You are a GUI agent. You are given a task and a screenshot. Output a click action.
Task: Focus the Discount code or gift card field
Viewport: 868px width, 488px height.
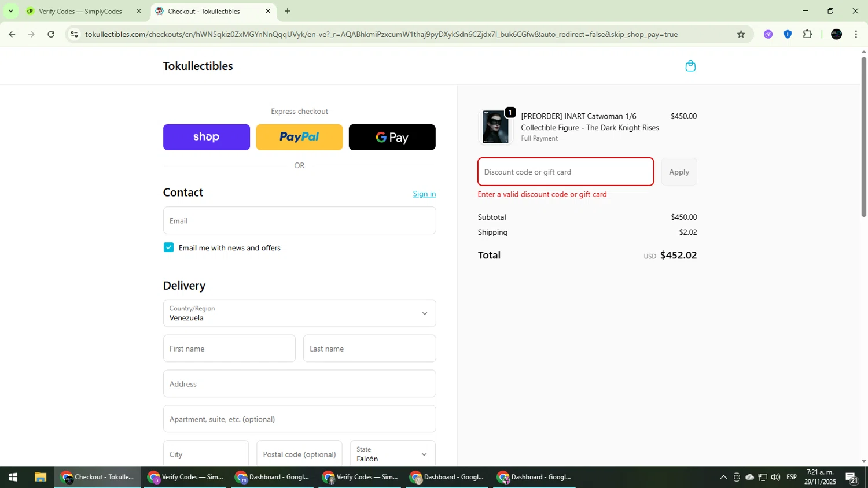[565, 172]
